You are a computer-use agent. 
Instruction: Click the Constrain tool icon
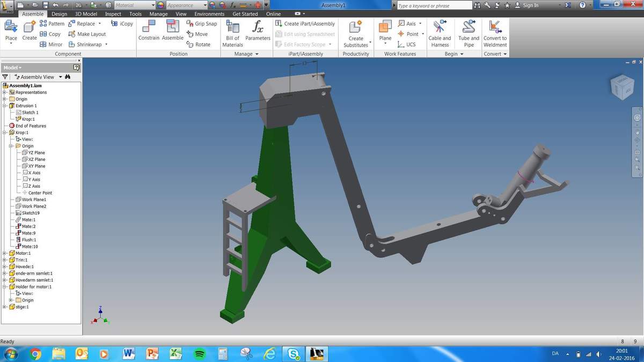coord(148,27)
